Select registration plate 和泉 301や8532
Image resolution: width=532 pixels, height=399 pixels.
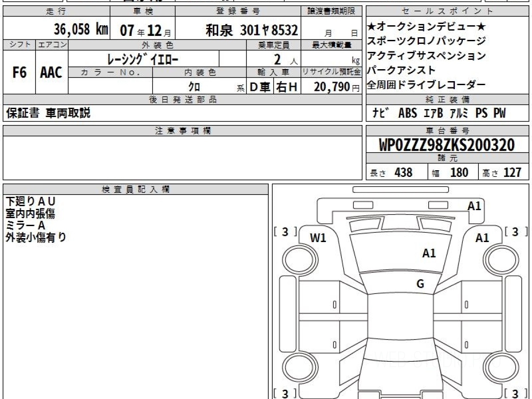[x=251, y=30]
